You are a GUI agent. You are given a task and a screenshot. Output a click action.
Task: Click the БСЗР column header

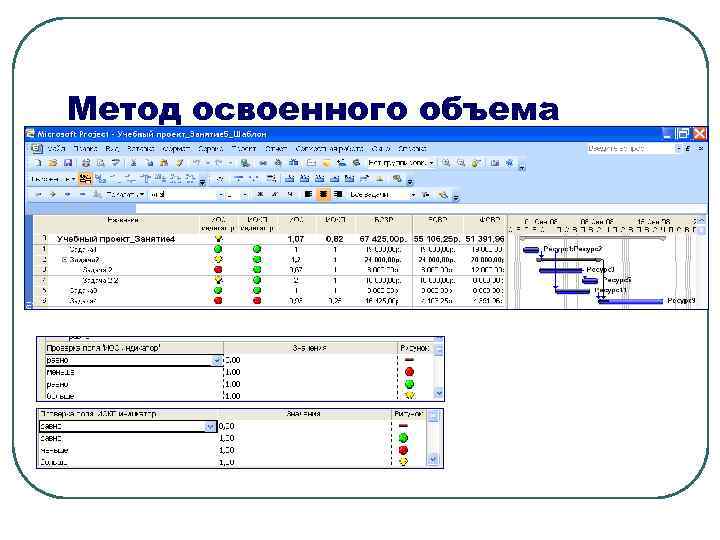[x=383, y=224]
